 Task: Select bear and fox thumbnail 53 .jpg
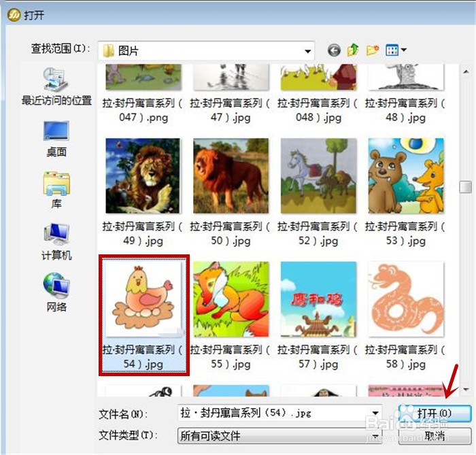[x=406, y=175]
